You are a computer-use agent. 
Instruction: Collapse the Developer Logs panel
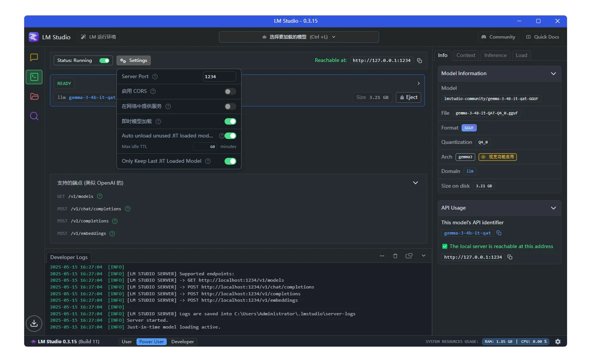pyautogui.click(x=424, y=256)
